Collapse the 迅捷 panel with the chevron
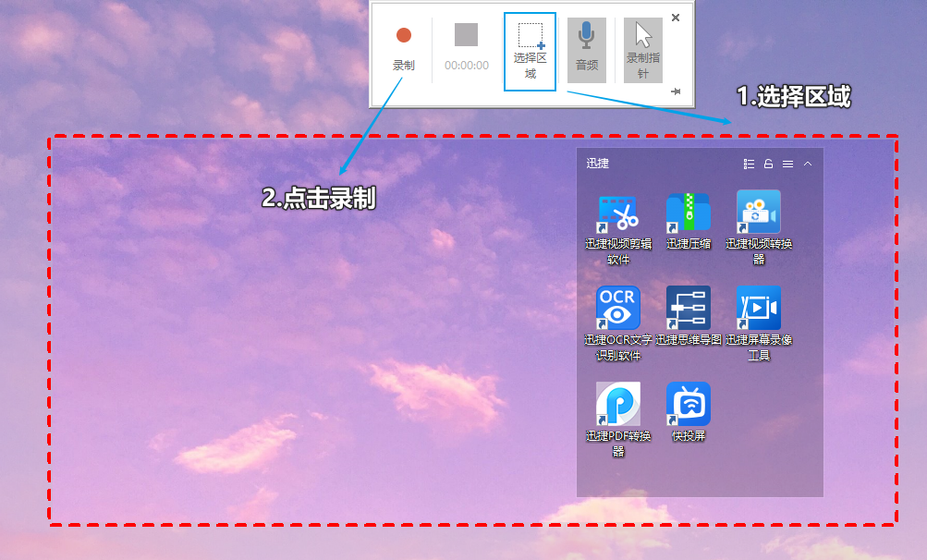927x560 pixels. coord(808,164)
